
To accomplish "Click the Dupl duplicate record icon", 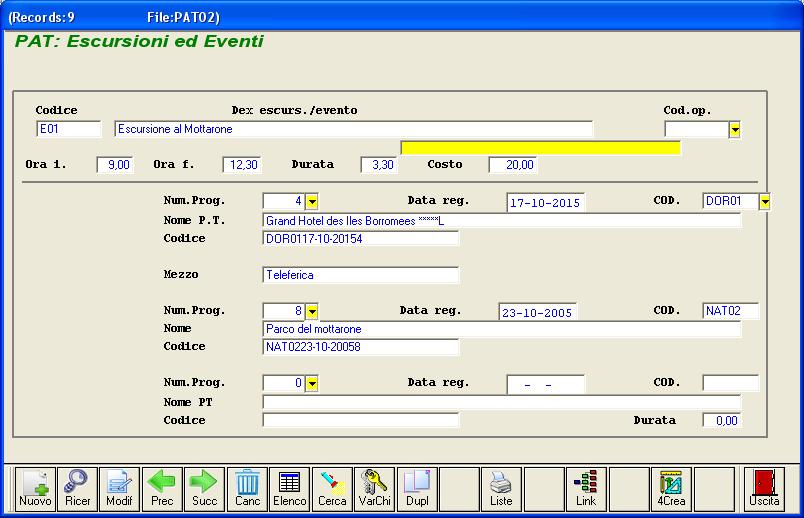I will click(417, 489).
